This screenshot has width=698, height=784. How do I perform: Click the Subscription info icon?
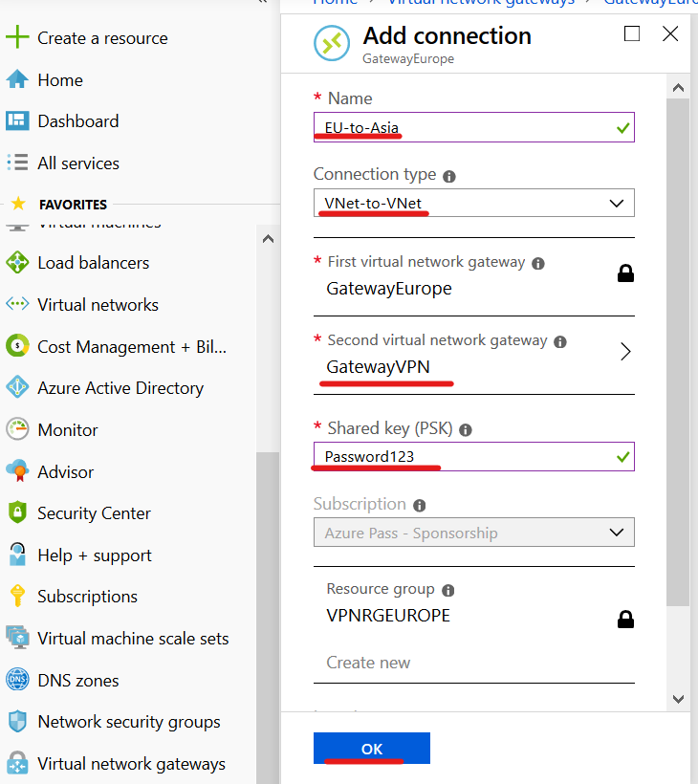(x=420, y=506)
